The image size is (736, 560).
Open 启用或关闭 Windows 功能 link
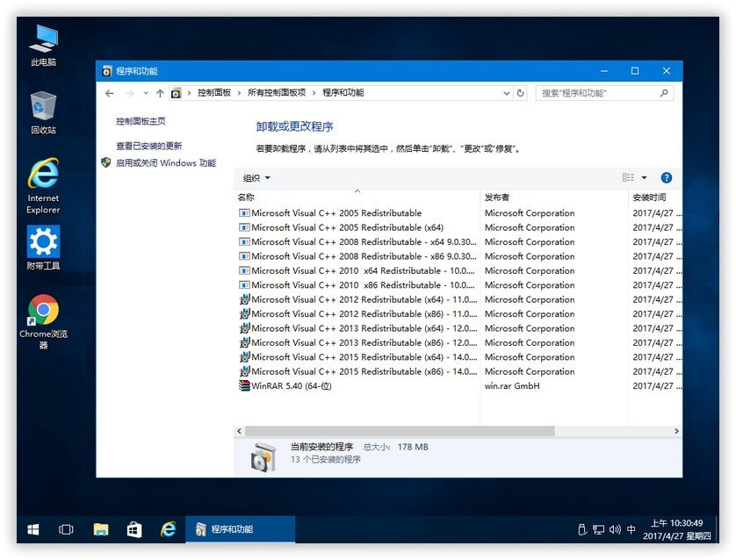point(166,162)
